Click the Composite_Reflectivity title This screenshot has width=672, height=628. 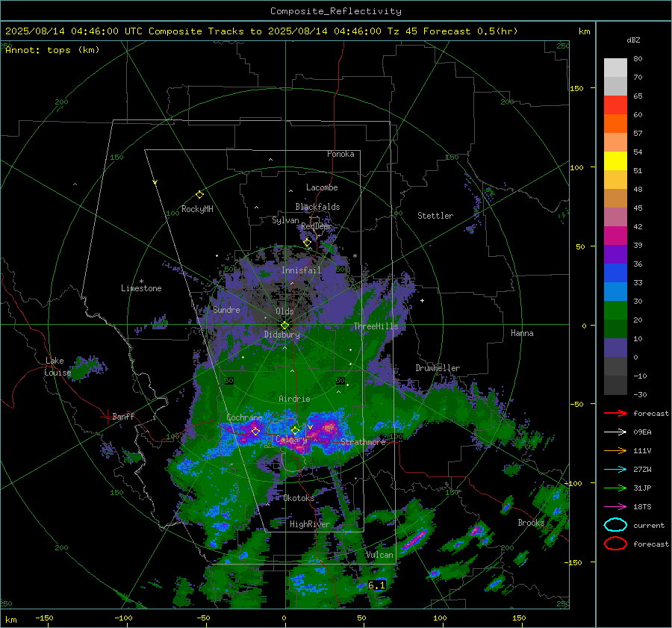pos(335,11)
